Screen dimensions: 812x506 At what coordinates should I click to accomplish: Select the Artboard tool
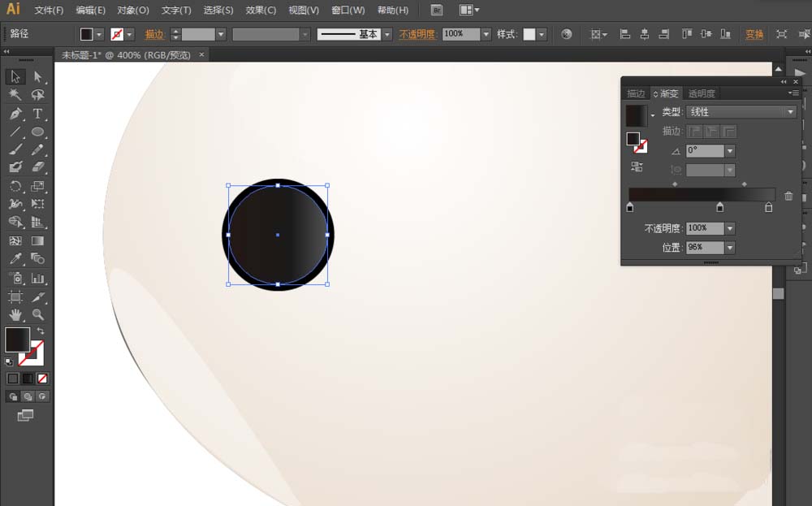pos(15,296)
